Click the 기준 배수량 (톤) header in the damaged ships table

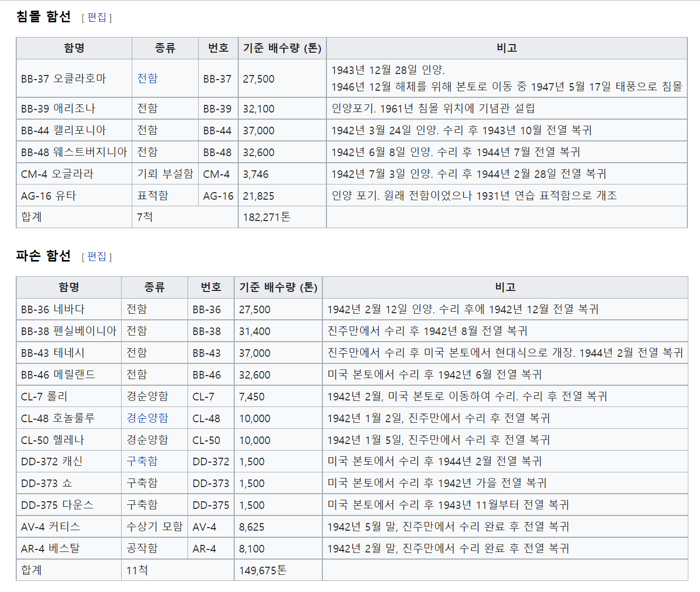click(278, 287)
